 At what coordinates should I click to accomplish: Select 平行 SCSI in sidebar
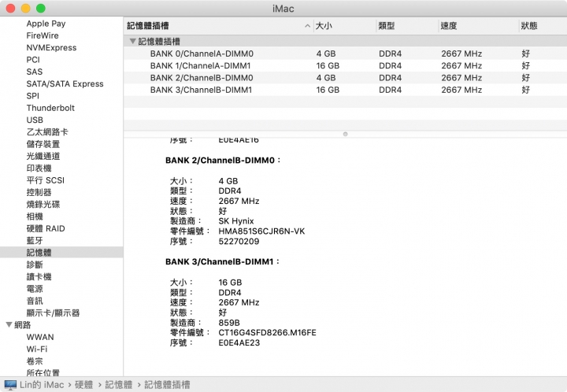point(45,180)
